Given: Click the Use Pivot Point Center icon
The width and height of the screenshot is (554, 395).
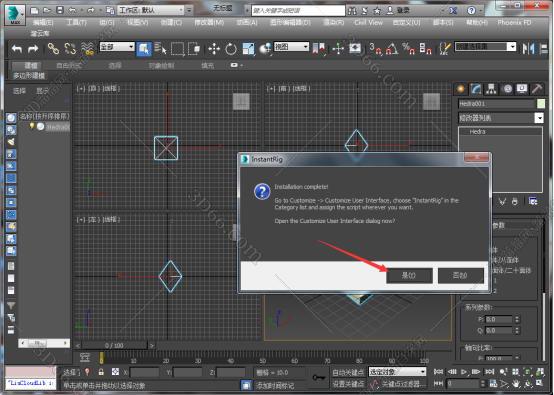Looking at the screenshot, I should [319, 49].
